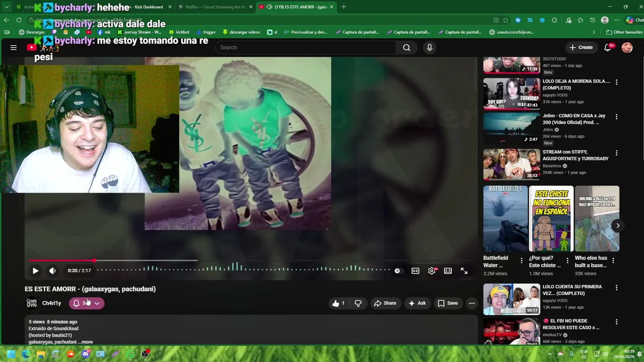Open the browser Extensions puzzle icon
The image size is (644, 362).
tap(554, 20)
